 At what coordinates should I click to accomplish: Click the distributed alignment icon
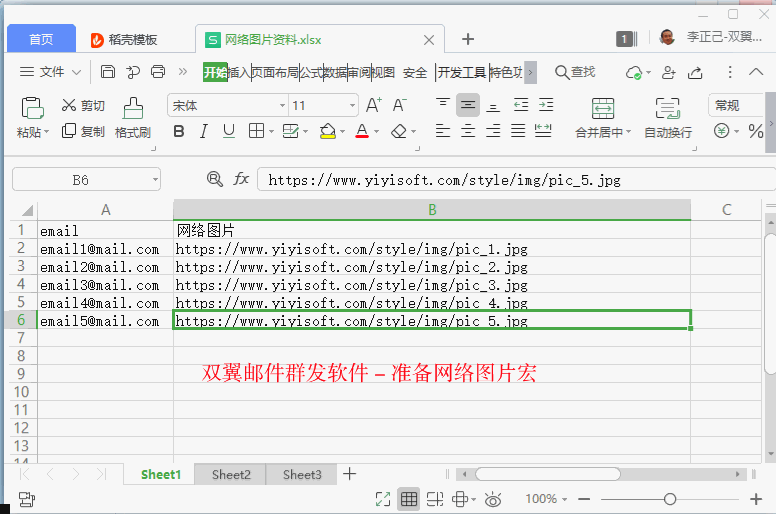pos(543,131)
